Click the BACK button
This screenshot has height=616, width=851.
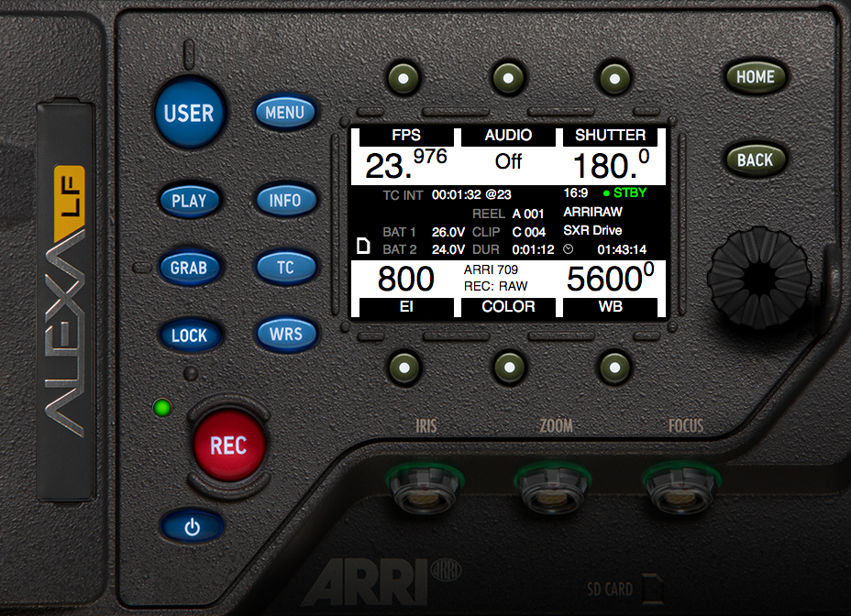click(x=755, y=160)
